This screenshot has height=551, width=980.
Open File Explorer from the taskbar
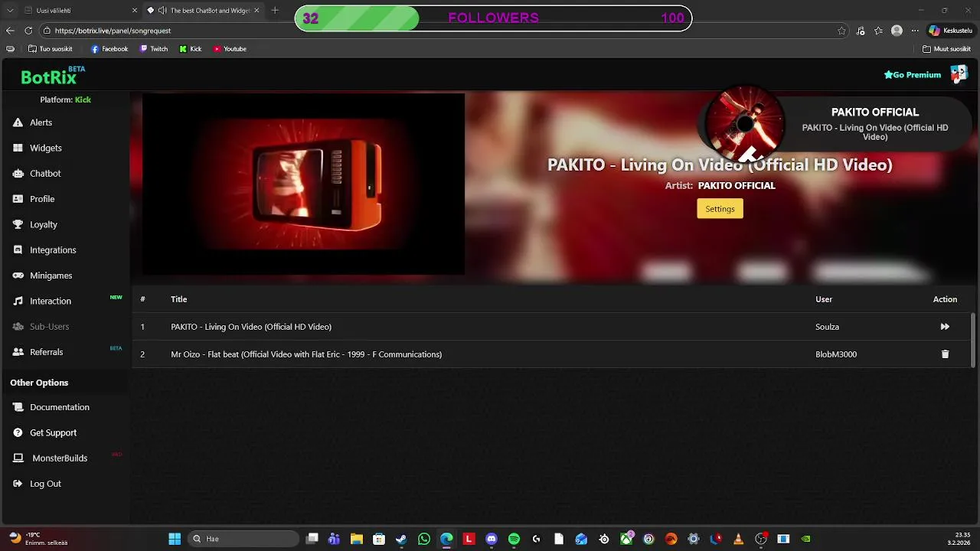point(356,539)
